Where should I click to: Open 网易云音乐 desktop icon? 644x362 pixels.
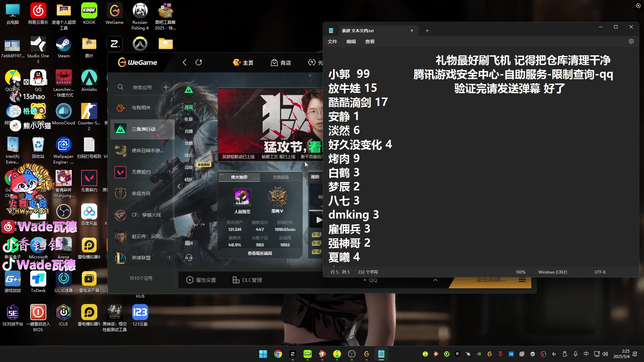point(38,14)
